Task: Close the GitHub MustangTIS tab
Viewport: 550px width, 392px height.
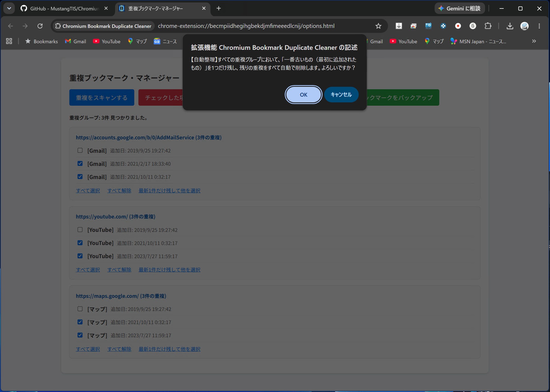Action: coord(106,8)
